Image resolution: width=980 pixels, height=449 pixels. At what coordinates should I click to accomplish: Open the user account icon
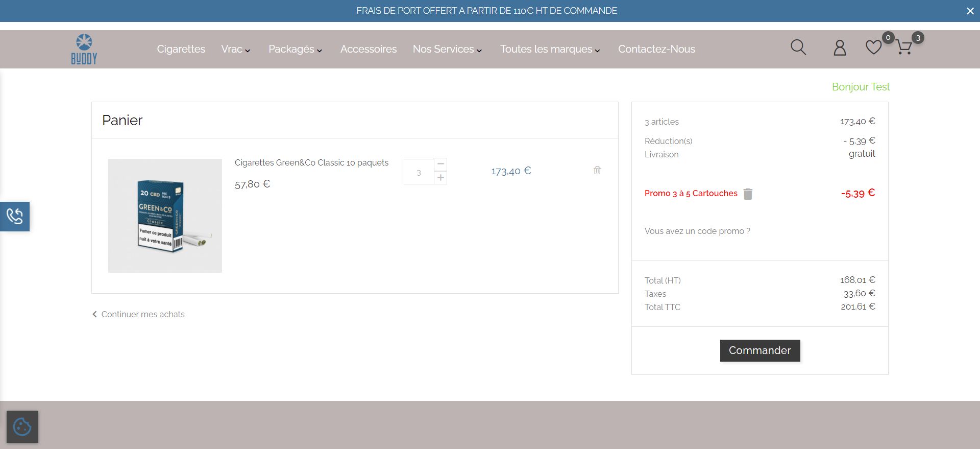(840, 48)
